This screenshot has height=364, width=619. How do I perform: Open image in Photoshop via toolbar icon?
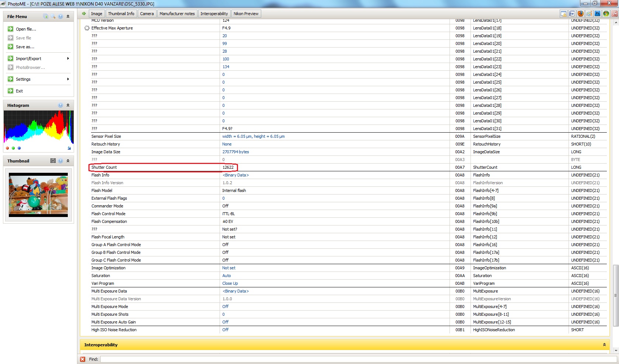point(597,14)
